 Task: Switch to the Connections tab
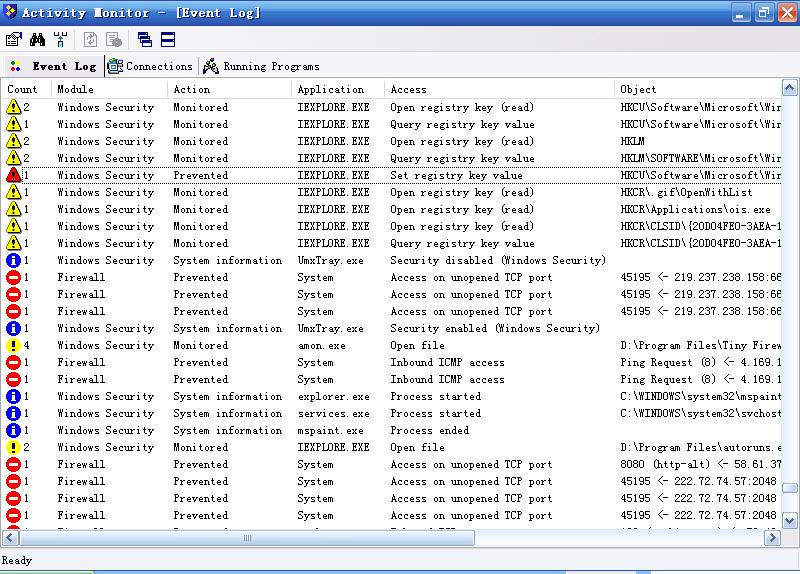point(150,66)
